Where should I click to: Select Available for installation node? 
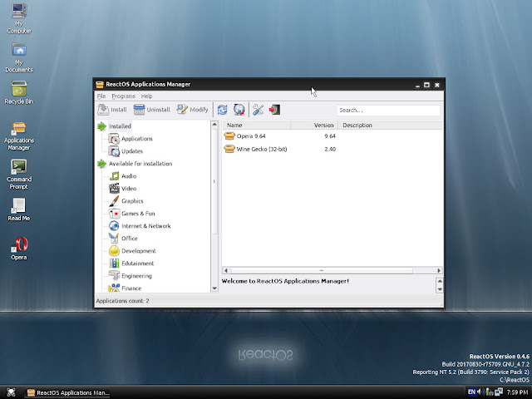pyautogui.click(x=140, y=164)
